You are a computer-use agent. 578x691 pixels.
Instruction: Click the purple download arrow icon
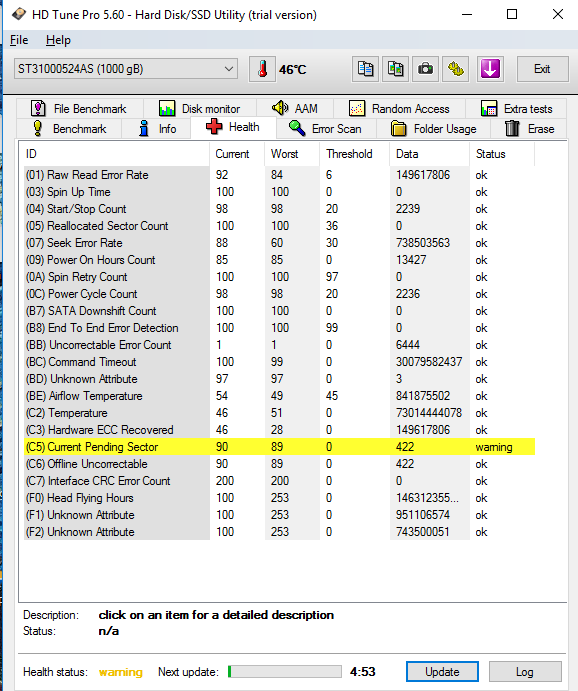click(490, 69)
